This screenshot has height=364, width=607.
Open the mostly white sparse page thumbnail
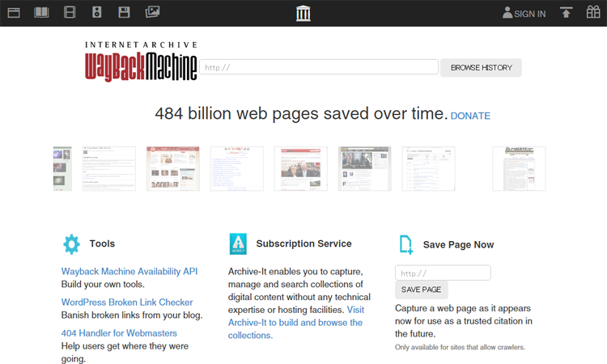click(x=428, y=169)
